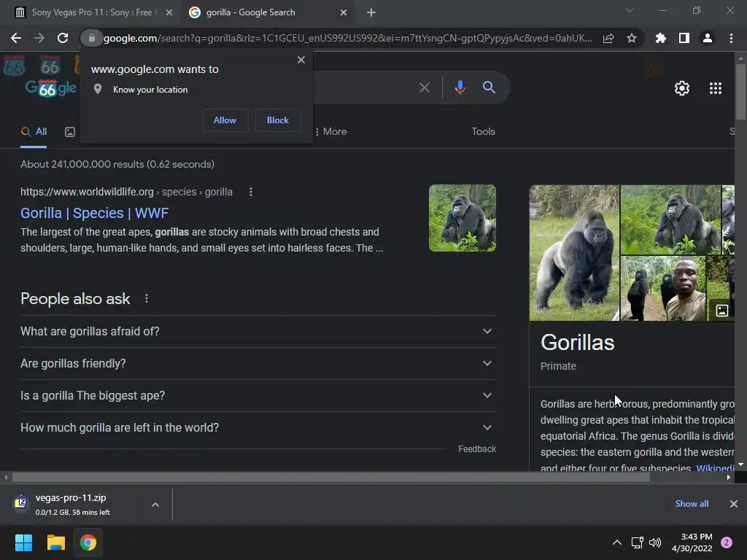Expand 'Is a gorilla The biggest ape?'
This screenshot has height=560, width=747.
coord(258,396)
